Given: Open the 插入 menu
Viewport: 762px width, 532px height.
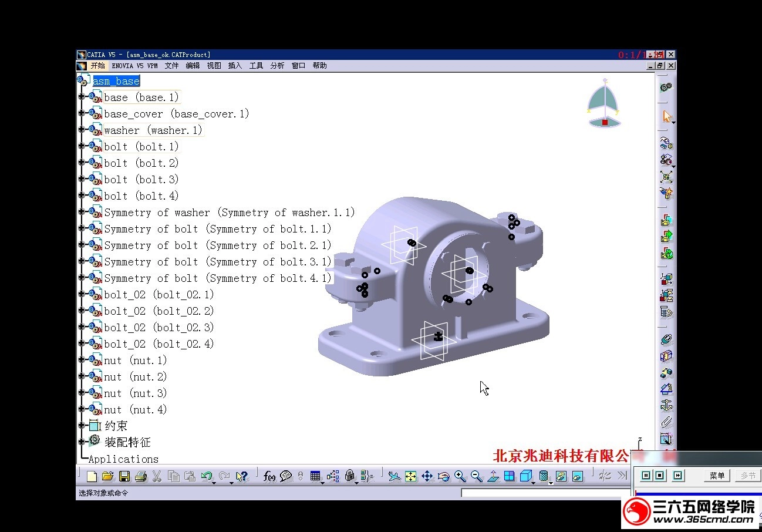Looking at the screenshot, I should coord(235,66).
